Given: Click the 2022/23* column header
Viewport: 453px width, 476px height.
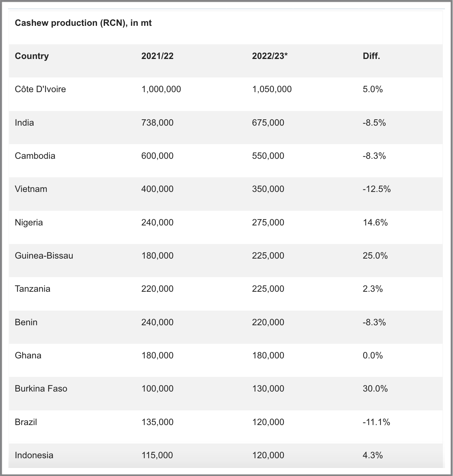Looking at the screenshot, I should tap(270, 56).
